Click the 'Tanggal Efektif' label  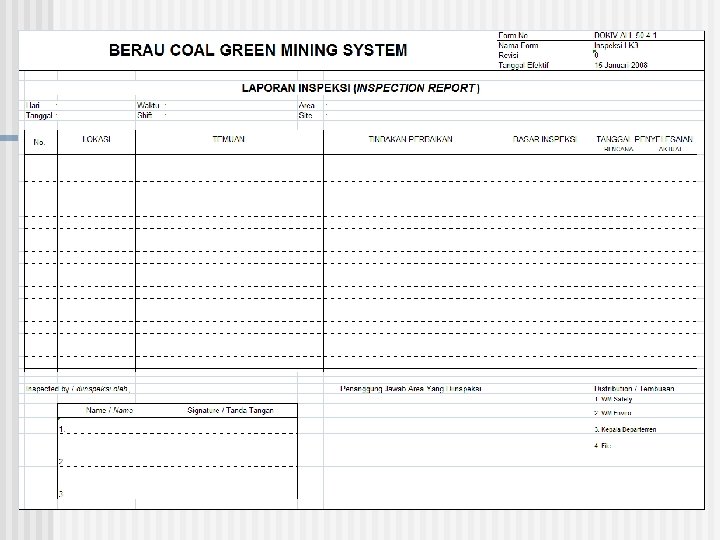pyautogui.click(x=523, y=65)
